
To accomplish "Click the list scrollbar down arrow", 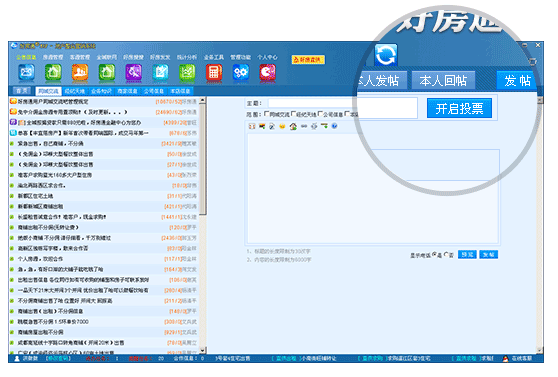I will [x=202, y=350].
